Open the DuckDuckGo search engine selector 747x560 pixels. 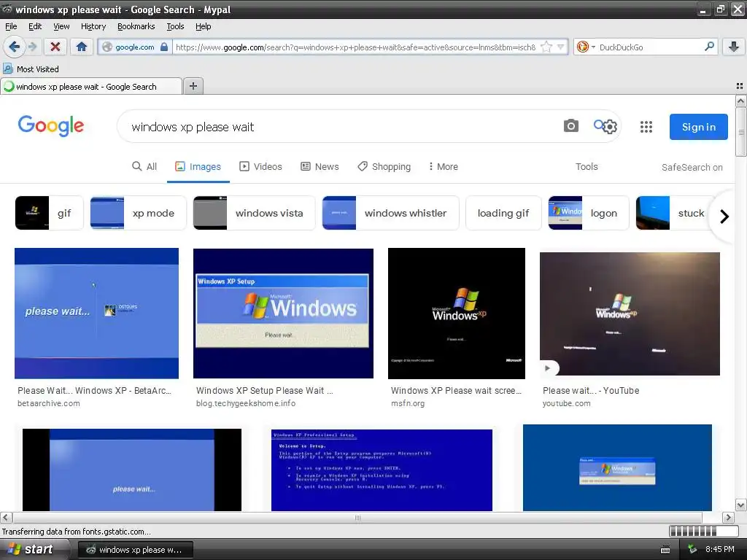[x=586, y=47]
